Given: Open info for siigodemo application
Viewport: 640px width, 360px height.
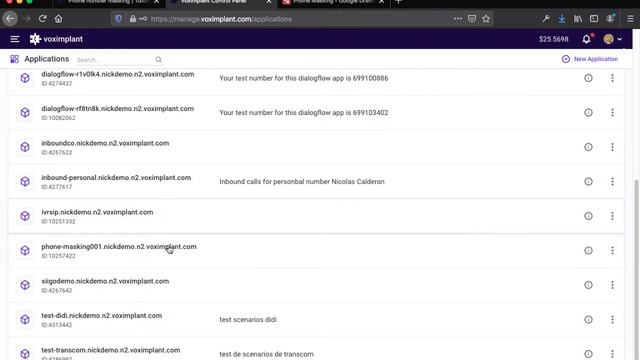Looking at the screenshot, I should (588, 285).
